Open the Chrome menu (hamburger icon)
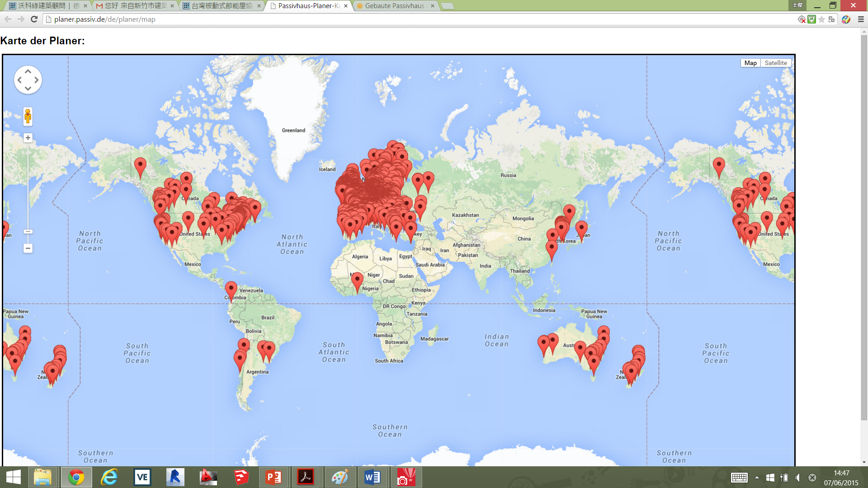This screenshot has width=868, height=488. click(x=861, y=19)
